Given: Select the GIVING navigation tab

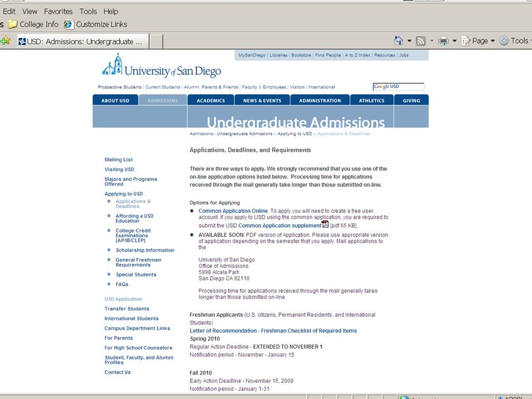Looking at the screenshot, I should tap(411, 100).
